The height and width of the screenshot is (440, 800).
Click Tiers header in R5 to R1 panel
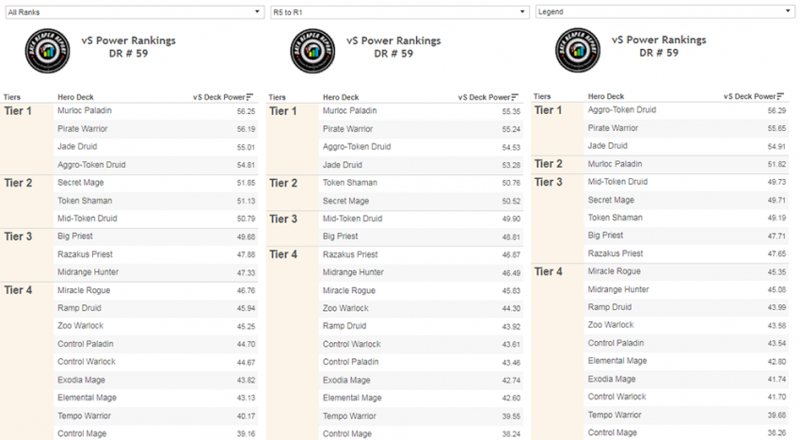tap(278, 97)
